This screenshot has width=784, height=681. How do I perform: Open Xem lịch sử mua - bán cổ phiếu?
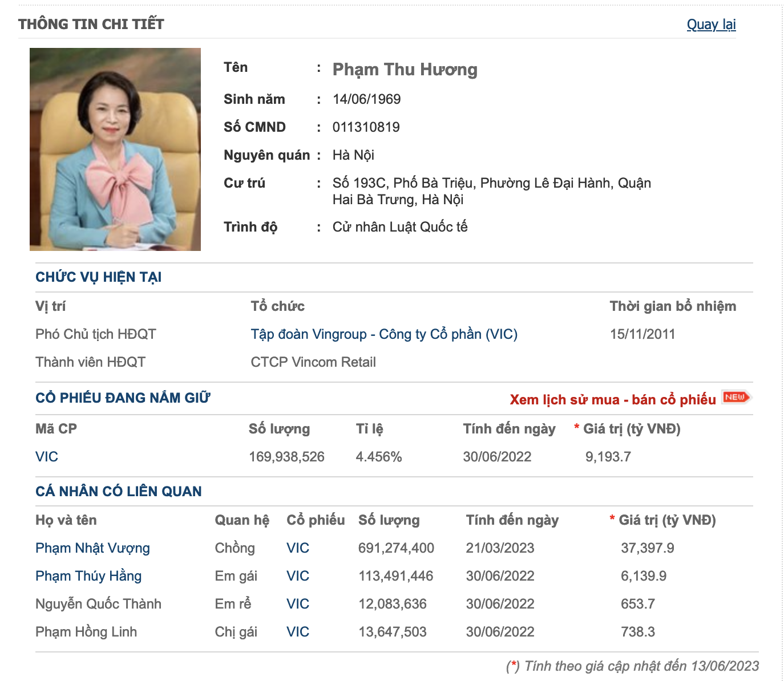(x=612, y=400)
